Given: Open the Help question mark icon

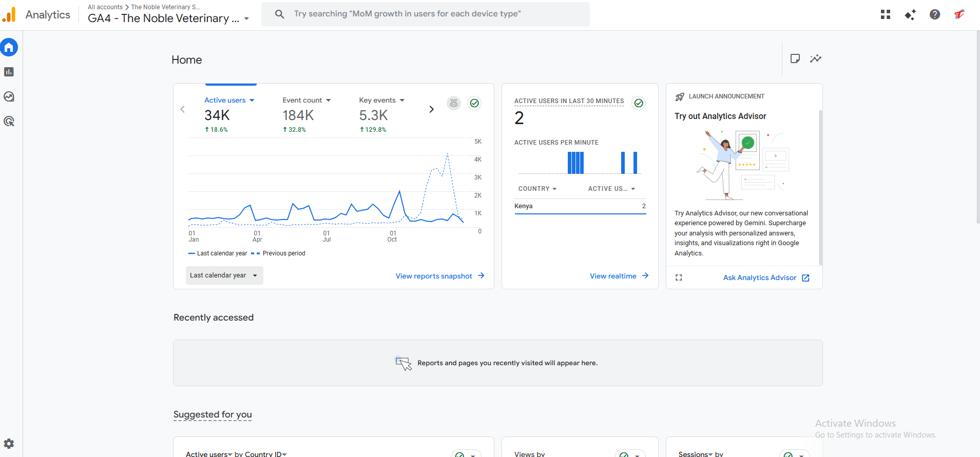Looking at the screenshot, I should tap(934, 14).
